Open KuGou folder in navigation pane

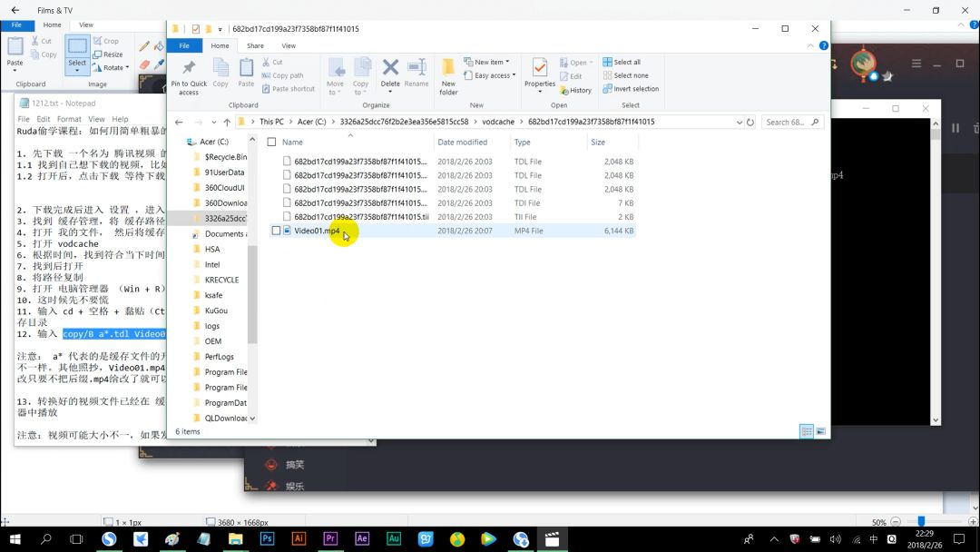pyautogui.click(x=216, y=310)
